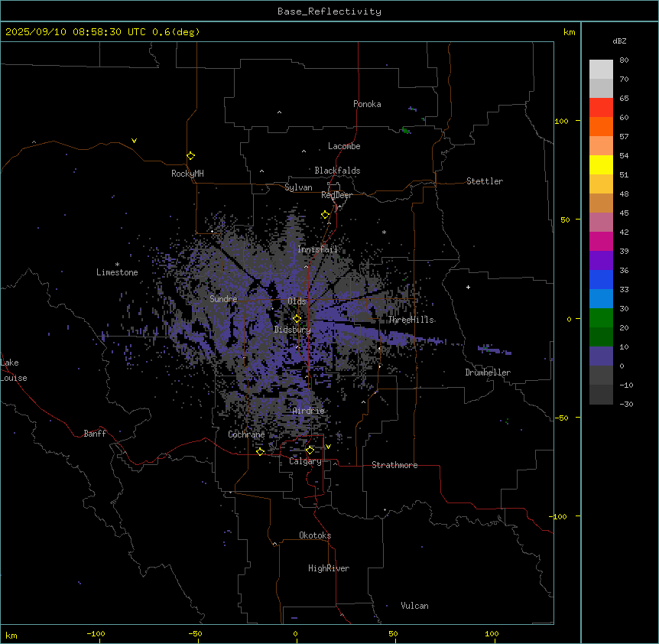This screenshot has height=644, width=659.
Task: Select the Limestone label
Action: coord(117,272)
